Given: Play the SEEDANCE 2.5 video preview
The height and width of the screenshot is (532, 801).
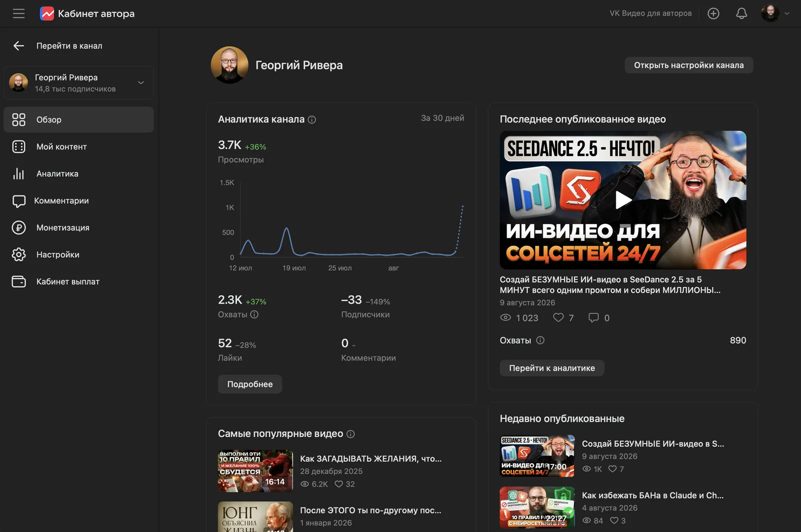Looking at the screenshot, I should coord(623,200).
